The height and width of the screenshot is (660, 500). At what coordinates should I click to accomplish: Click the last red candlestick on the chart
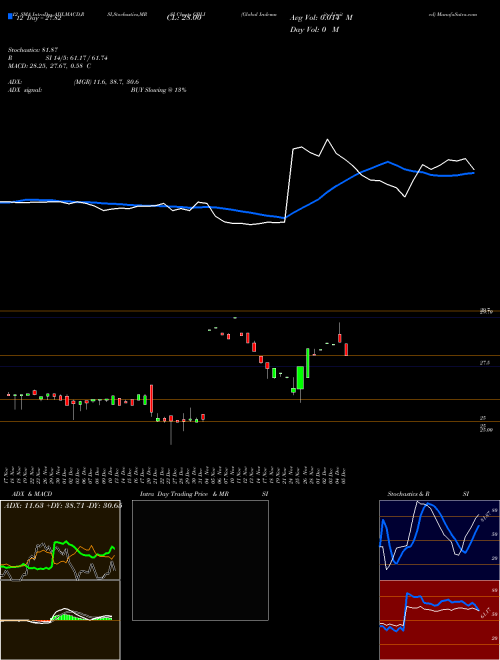click(346, 349)
